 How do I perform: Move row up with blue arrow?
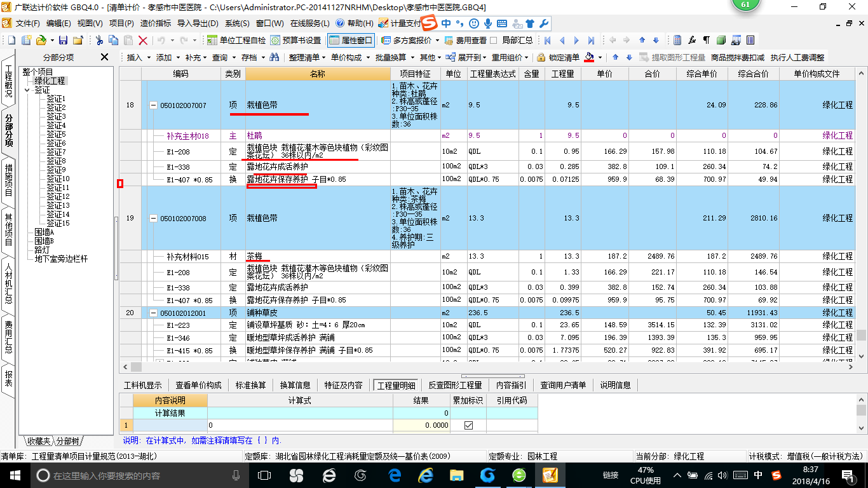coord(615,57)
